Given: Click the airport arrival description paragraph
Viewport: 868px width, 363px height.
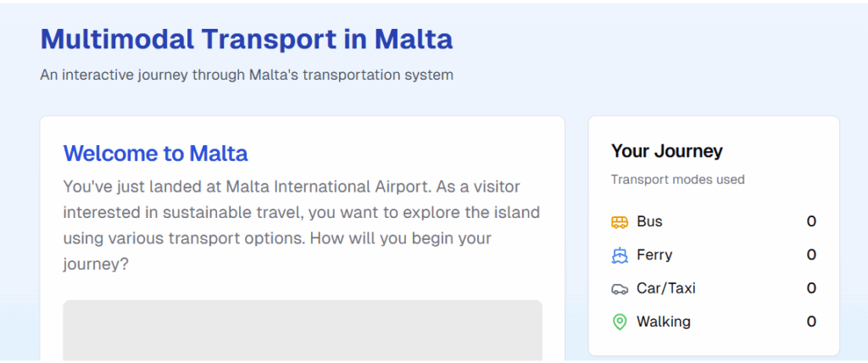Looking at the screenshot, I should pos(303,226).
